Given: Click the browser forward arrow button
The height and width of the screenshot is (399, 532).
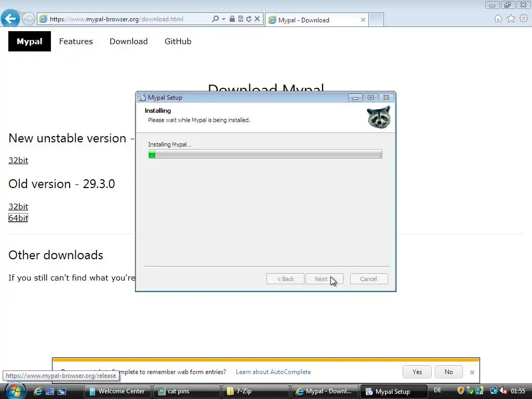Looking at the screenshot, I should point(29,19).
